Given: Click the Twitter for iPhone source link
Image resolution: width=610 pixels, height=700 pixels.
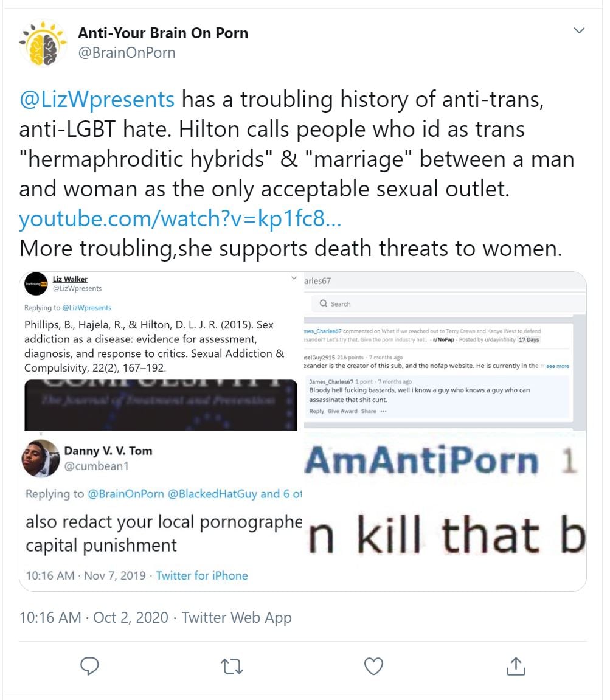Looking at the screenshot, I should coord(202,575).
